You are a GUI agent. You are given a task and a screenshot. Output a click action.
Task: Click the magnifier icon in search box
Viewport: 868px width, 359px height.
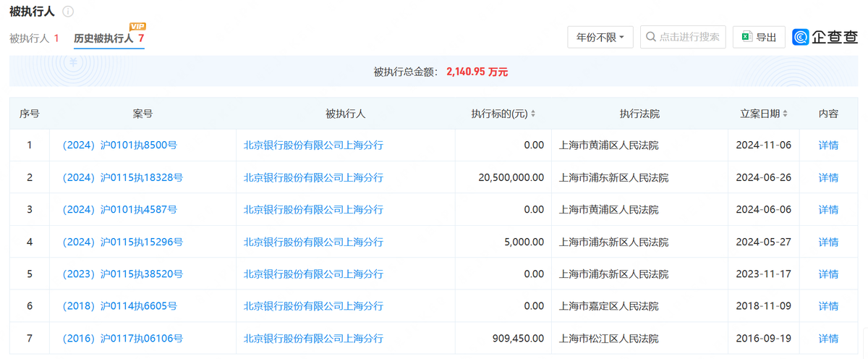[650, 37]
